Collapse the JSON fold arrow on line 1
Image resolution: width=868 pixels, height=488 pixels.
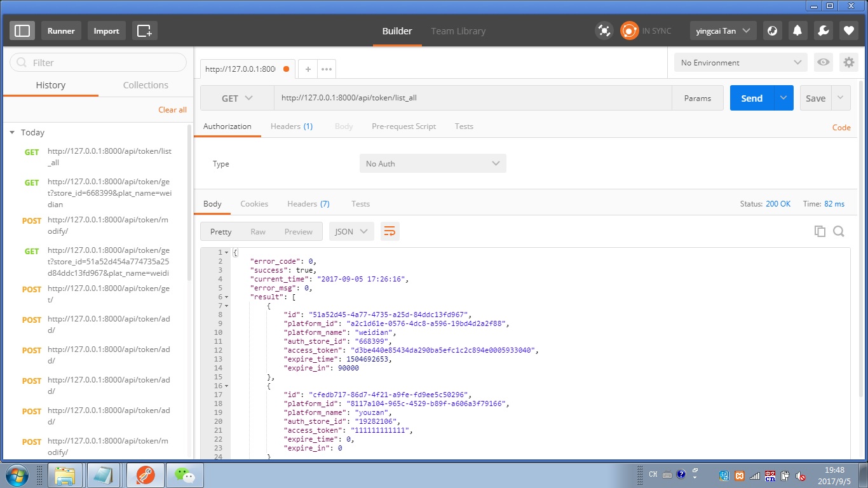pyautogui.click(x=227, y=253)
